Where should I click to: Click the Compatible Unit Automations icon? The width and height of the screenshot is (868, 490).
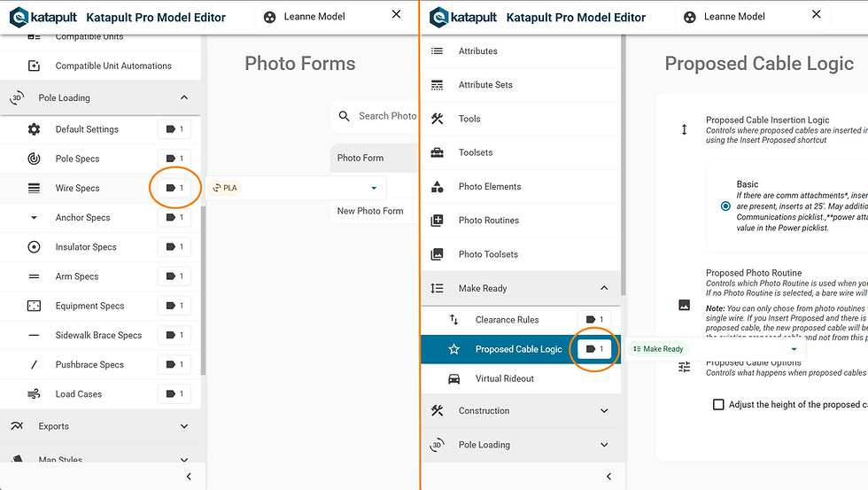tap(34, 66)
